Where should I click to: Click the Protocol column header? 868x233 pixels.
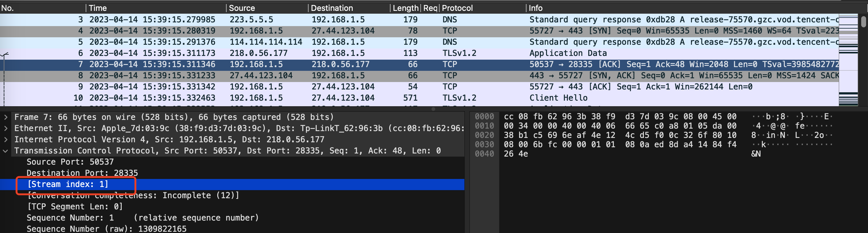coord(482,8)
